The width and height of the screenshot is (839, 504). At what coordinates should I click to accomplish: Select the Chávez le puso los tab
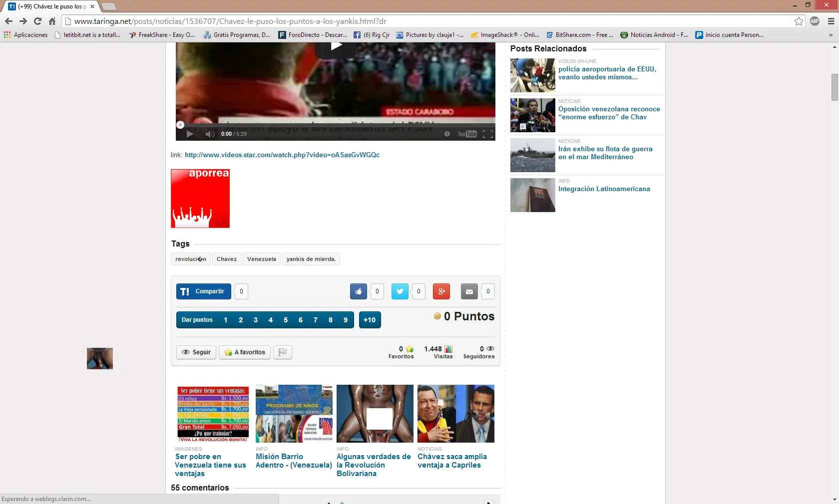click(x=51, y=6)
